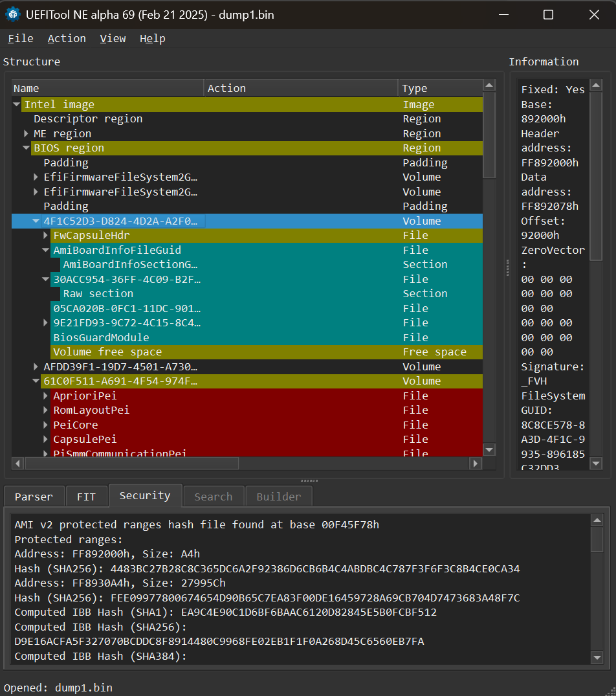This screenshot has width=616, height=696.
Task: Collapse the Intel image node
Action: 17,104
